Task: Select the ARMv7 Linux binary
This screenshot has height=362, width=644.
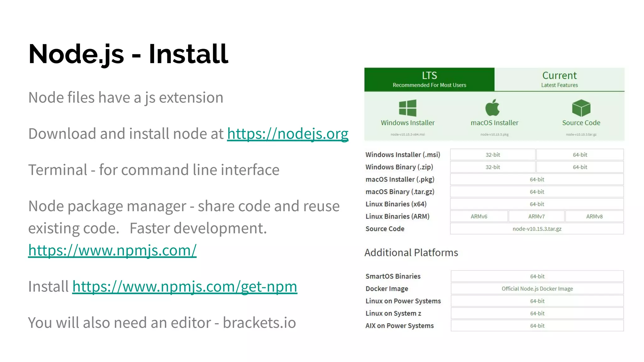Action: click(536, 217)
